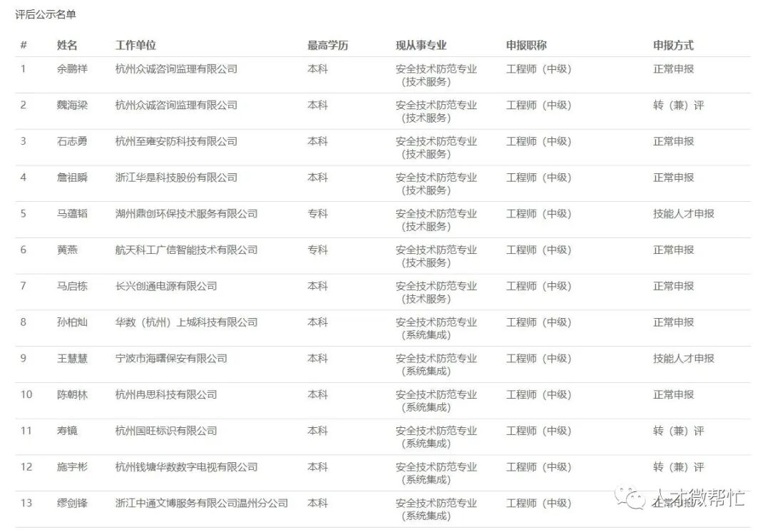Click 长兴创通电源有限公司 in row 7

click(x=164, y=286)
